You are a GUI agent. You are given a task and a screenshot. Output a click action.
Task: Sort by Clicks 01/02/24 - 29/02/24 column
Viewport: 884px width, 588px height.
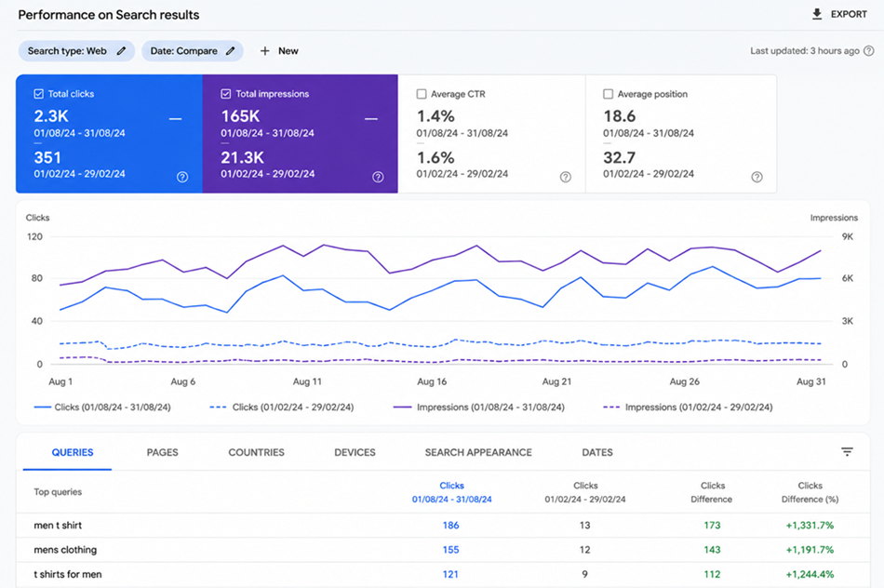click(585, 492)
